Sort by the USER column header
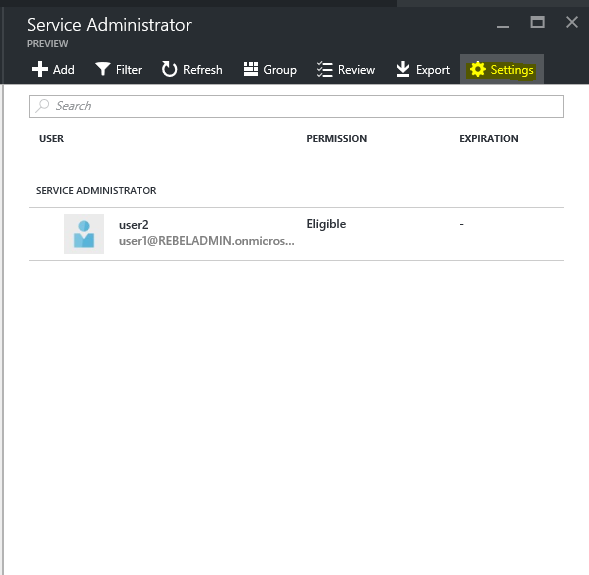The height and width of the screenshot is (575, 589). pos(51,139)
